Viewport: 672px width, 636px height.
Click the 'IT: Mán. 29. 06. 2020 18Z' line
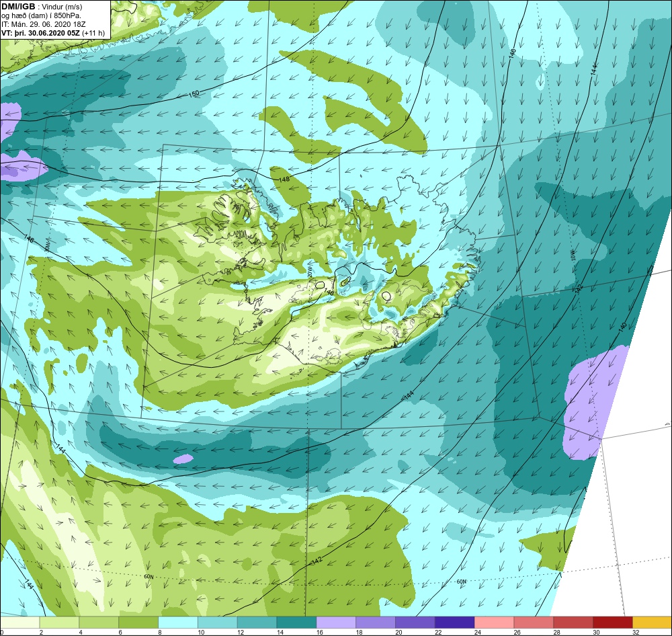(x=44, y=24)
